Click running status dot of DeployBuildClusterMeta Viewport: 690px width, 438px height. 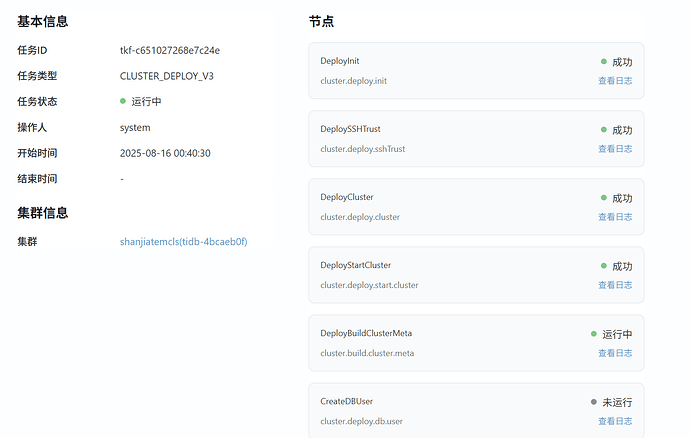click(594, 334)
